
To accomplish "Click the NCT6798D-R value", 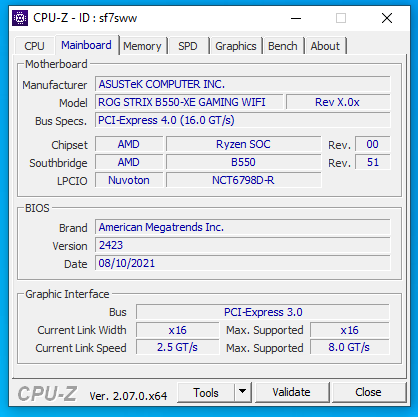I will [244, 180].
